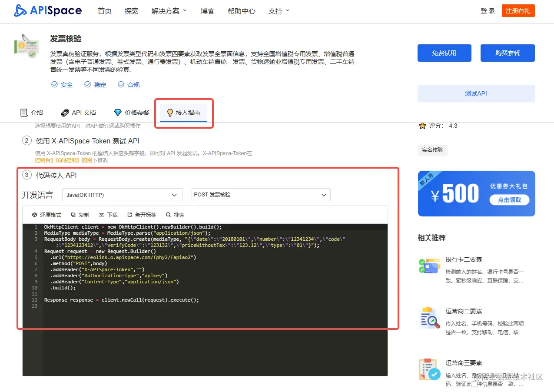
Task: Click the 运营商二要素 icon
Action: coord(429,318)
